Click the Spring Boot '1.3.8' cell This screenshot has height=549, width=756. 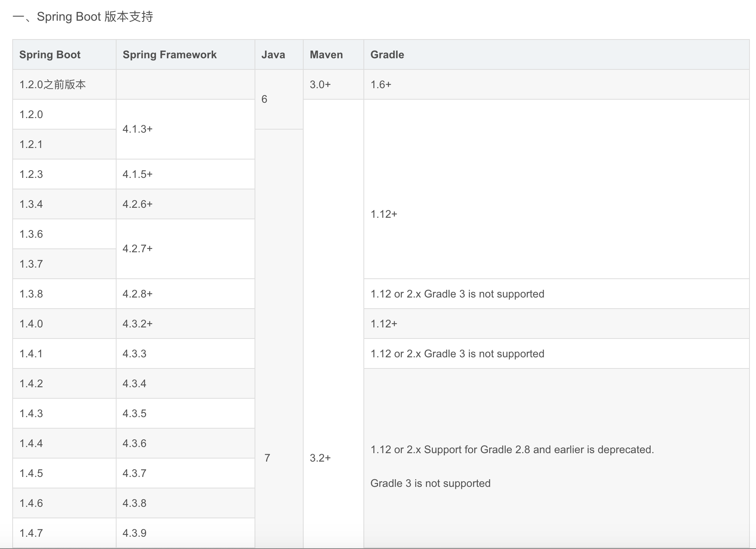click(64, 294)
